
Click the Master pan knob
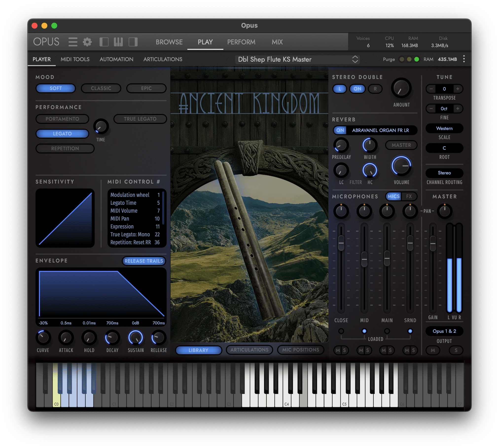point(445,211)
